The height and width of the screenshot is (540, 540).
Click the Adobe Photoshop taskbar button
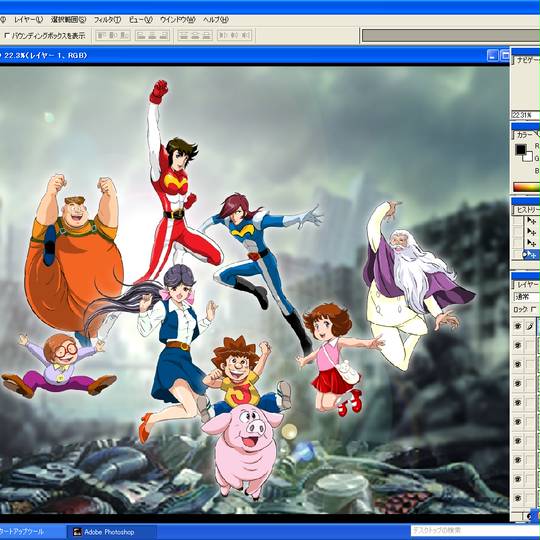click(x=110, y=532)
